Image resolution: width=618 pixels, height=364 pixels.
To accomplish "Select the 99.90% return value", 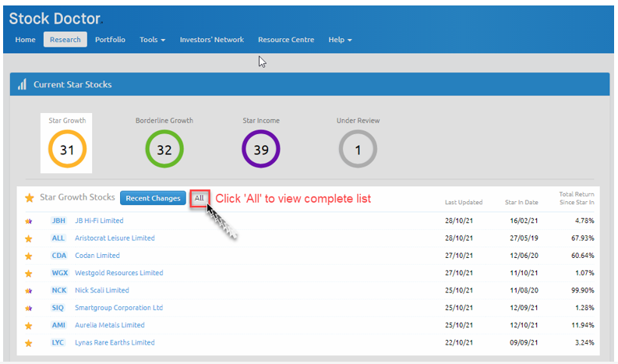I will coord(582,290).
